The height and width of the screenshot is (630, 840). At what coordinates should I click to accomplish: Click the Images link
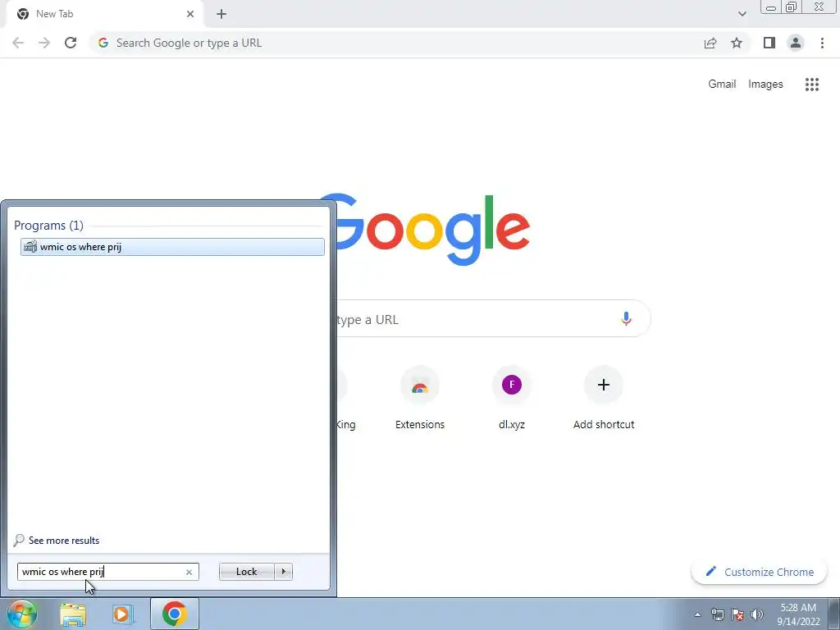coord(765,84)
